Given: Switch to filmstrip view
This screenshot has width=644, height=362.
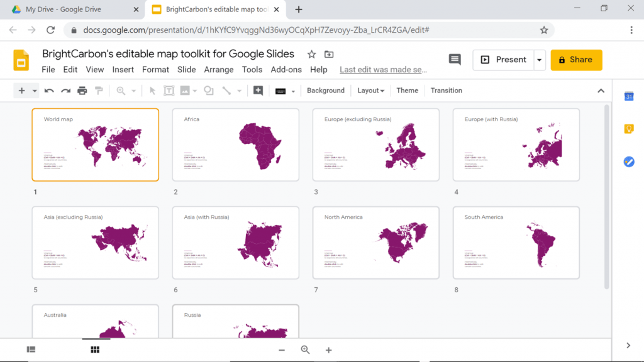Looking at the screenshot, I should click(31, 349).
